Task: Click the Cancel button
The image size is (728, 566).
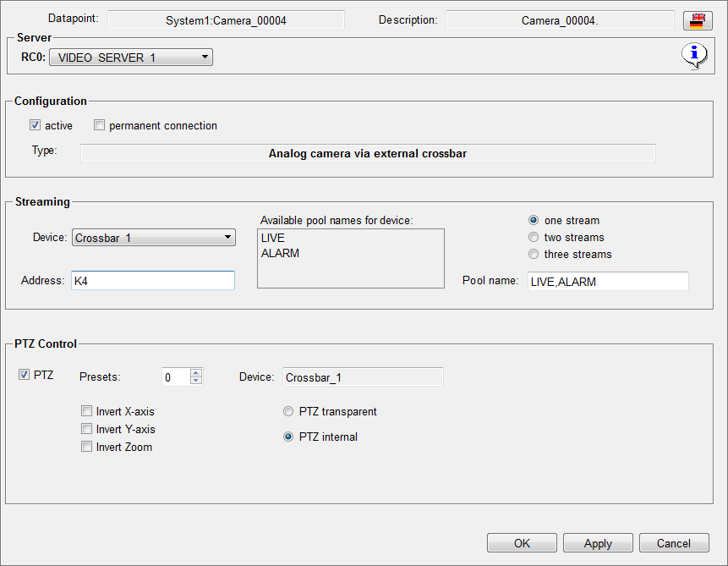Action: pos(673,543)
